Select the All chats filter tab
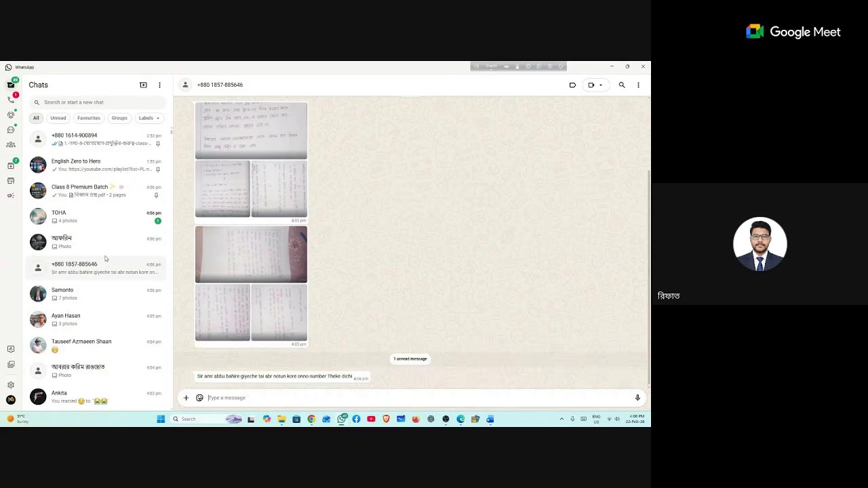The height and width of the screenshot is (488, 868). pos(36,118)
